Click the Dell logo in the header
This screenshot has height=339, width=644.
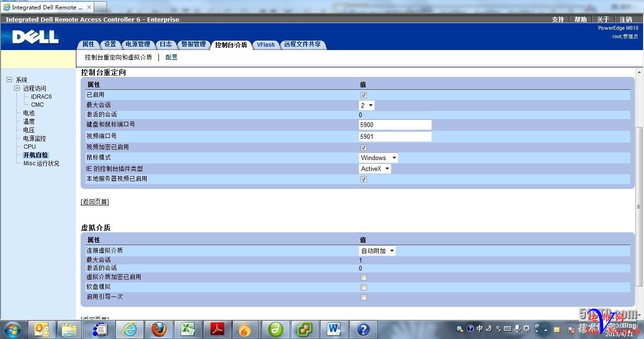point(35,37)
